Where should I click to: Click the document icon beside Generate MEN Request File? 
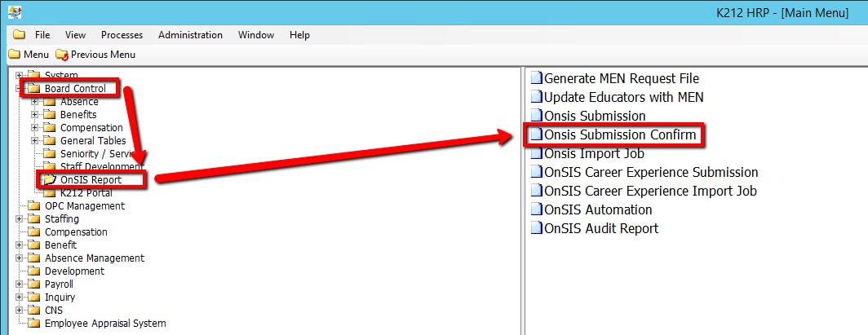[536, 79]
